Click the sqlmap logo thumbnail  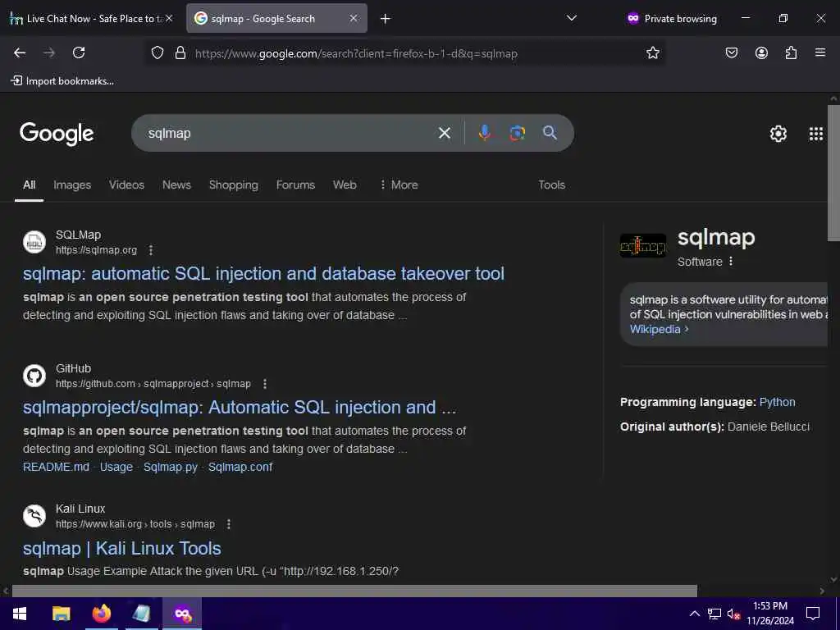643,246
